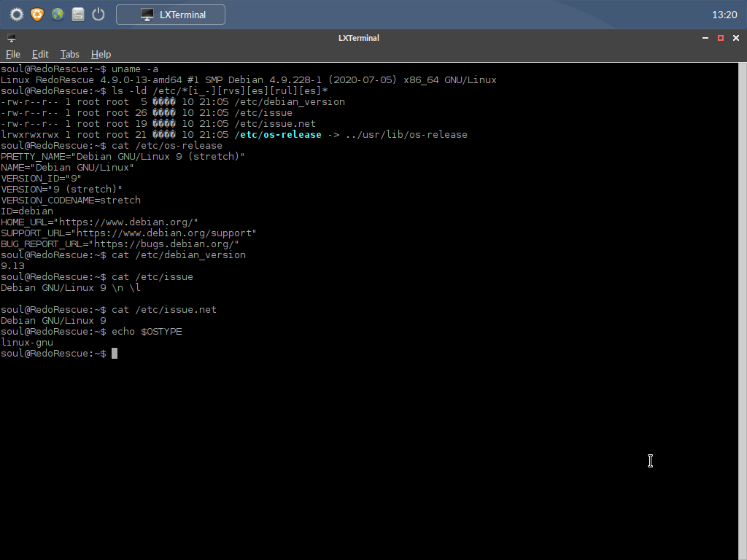
Task: Open the Edit menu
Action: click(x=40, y=54)
